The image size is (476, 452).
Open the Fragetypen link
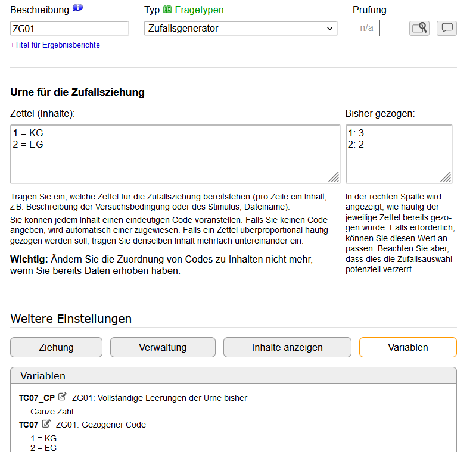(x=199, y=10)
